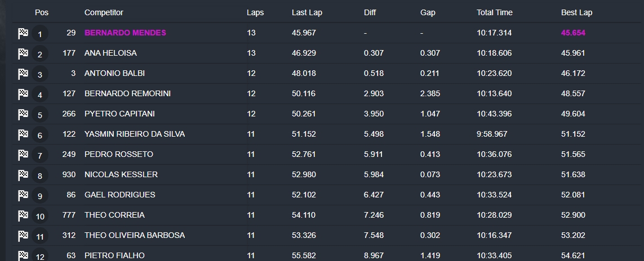Image resolution: width=644 pixels, height=261 pixels.
Task: Sort by Last Lap column
Action: click(x=307, y=13)
